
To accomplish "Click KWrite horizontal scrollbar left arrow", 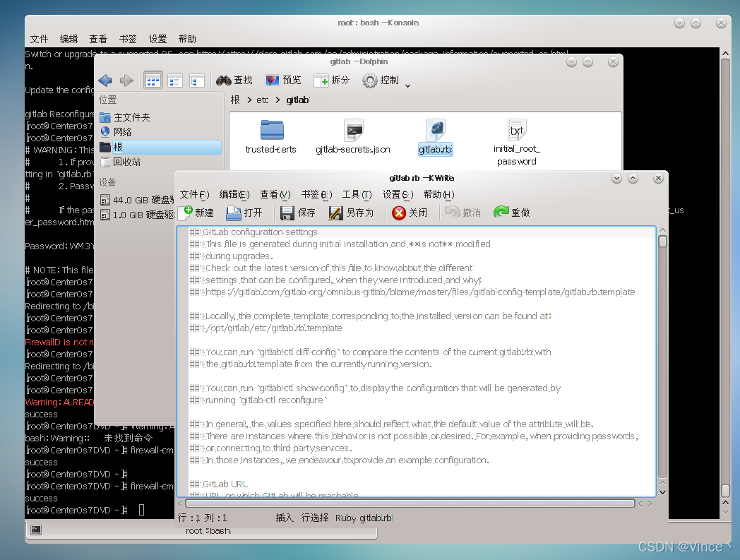I will pos(180,504).
